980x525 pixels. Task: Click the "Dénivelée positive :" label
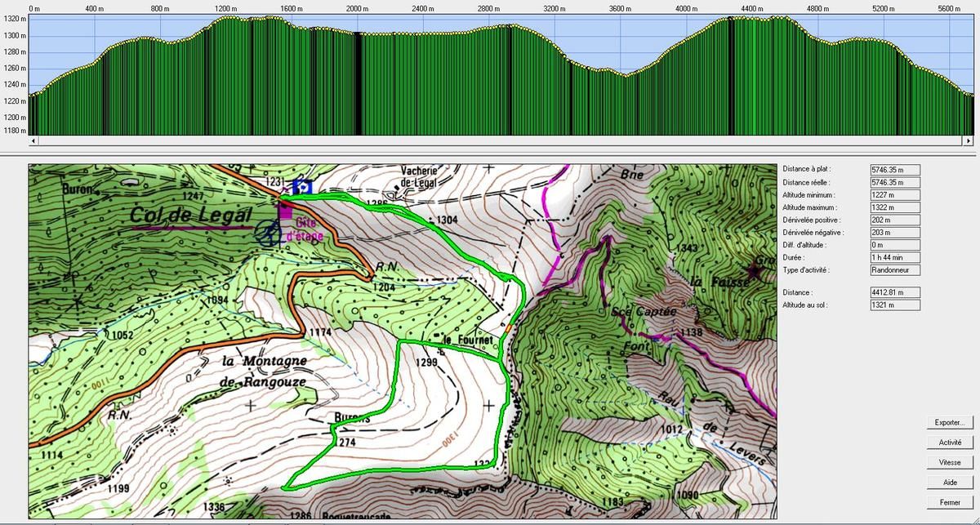811,220
